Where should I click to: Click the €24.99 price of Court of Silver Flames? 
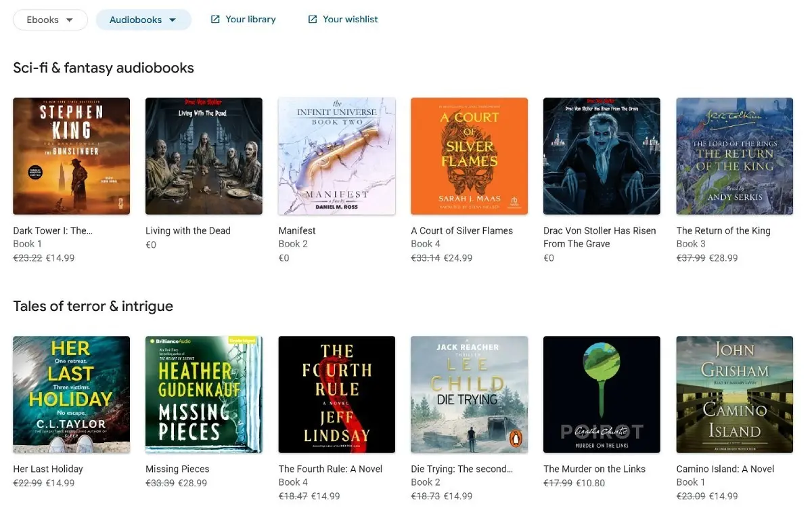pos(458,258)
